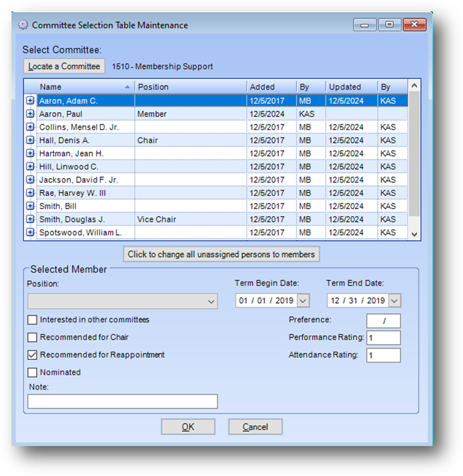463x476 pixels.
Task: Sort by the Name column header
Action: (86, 87)
